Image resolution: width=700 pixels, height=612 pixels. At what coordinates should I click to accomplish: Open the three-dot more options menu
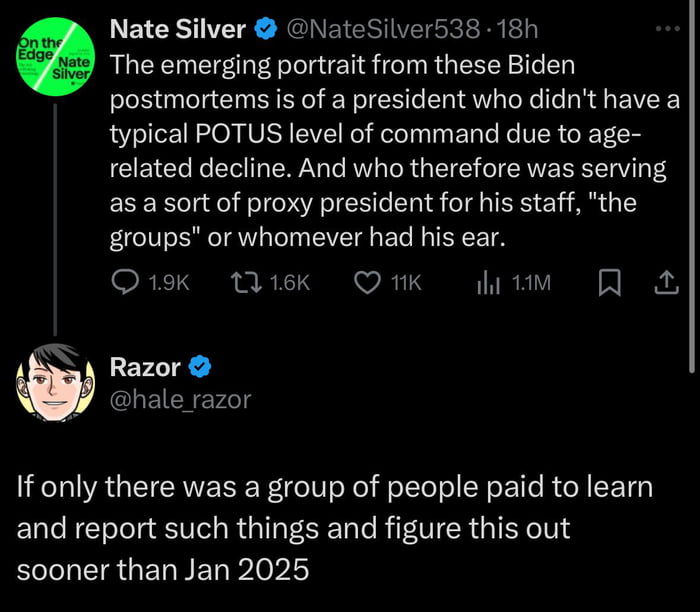coord(665,29)
